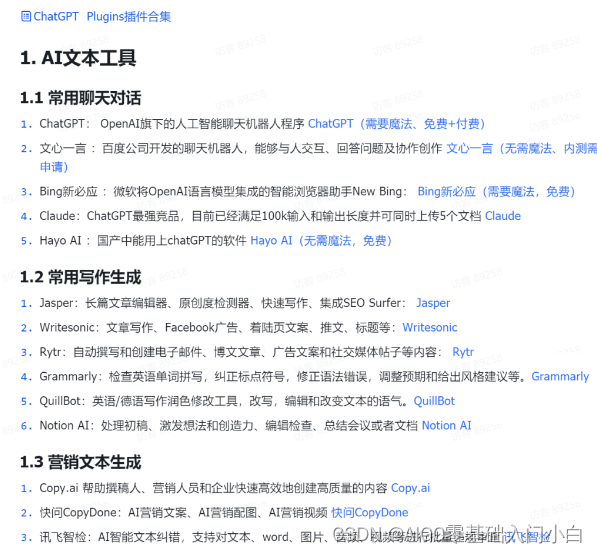Open the Bing新必应（需要魔法，免费）link
The height and width of the screenshot is (554, 597).
(496, 192)
